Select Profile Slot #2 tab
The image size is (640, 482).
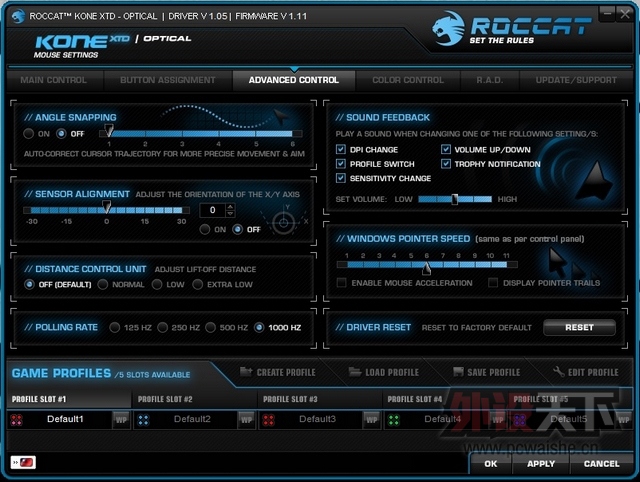click(x=195, y=399)
